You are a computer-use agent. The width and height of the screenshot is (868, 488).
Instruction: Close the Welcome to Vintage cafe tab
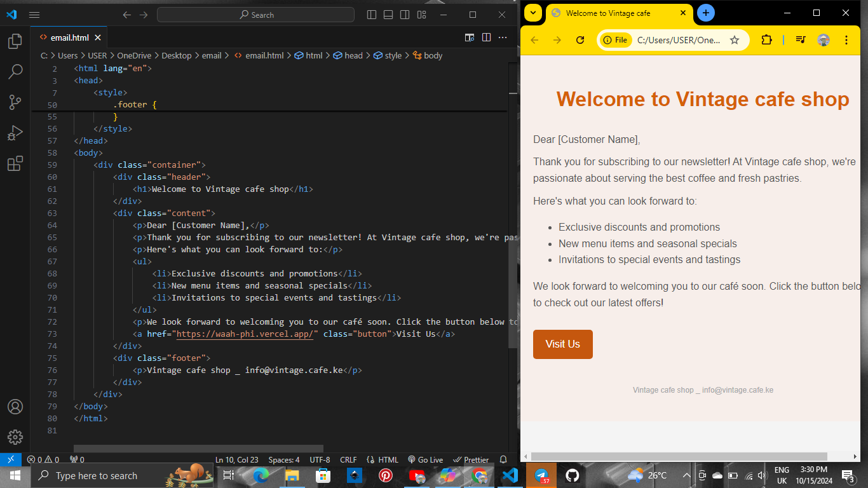(683, 13)
